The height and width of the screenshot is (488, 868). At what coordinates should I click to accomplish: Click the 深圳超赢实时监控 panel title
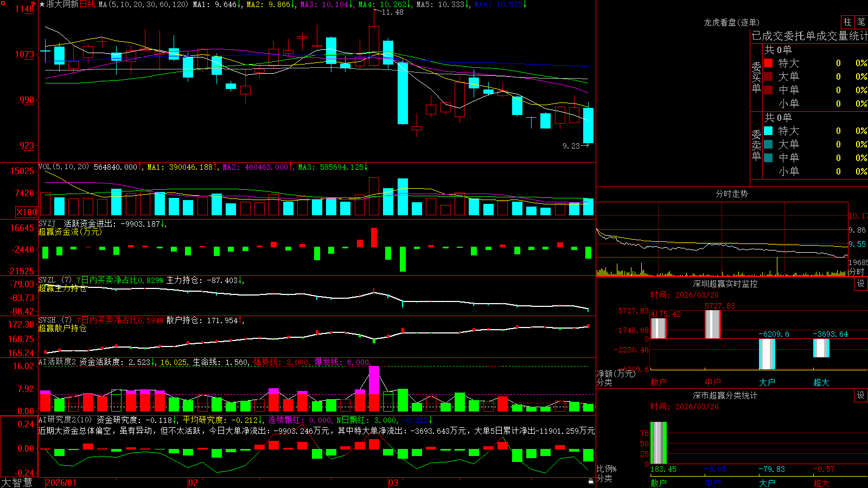click(725, 284)
